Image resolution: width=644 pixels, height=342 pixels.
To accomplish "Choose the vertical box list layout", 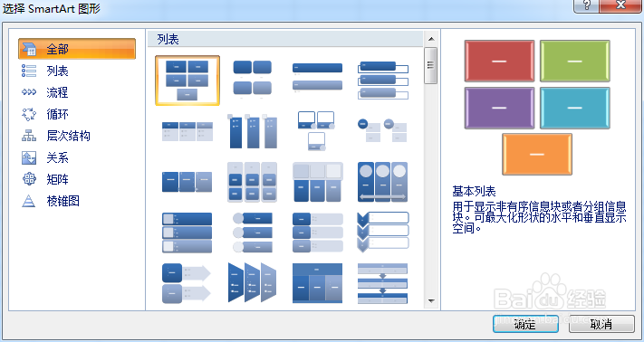I will [383, 80].
